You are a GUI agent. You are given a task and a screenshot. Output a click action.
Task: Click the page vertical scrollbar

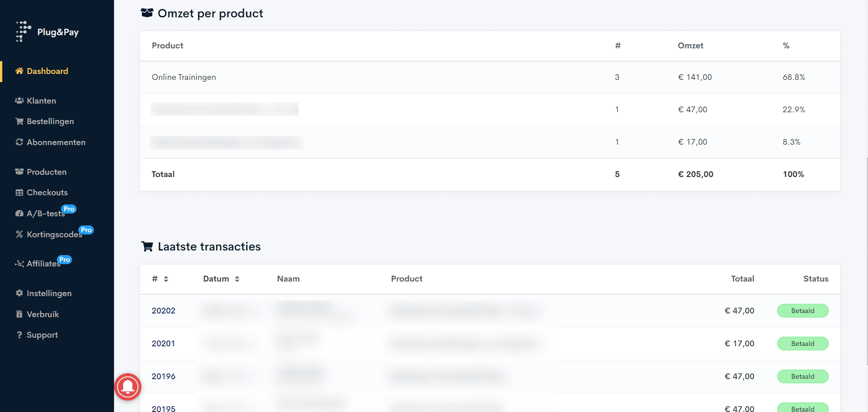click(x=866, y=260)
